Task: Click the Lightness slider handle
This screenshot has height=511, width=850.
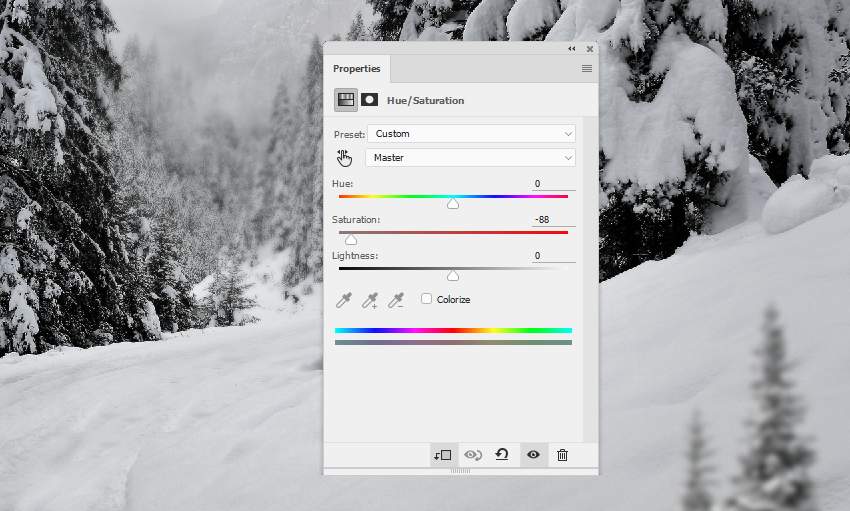Action: pyautogui.click(x=453, y=275)
